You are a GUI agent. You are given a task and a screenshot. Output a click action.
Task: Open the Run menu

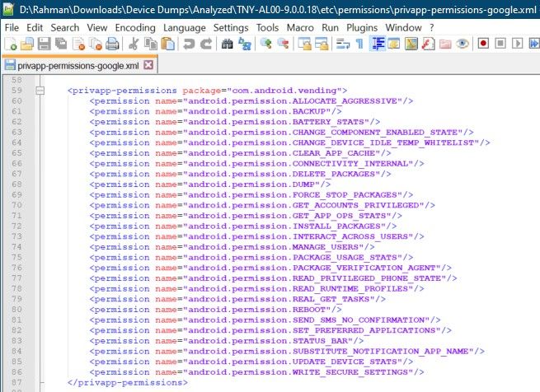coord(330,27)
